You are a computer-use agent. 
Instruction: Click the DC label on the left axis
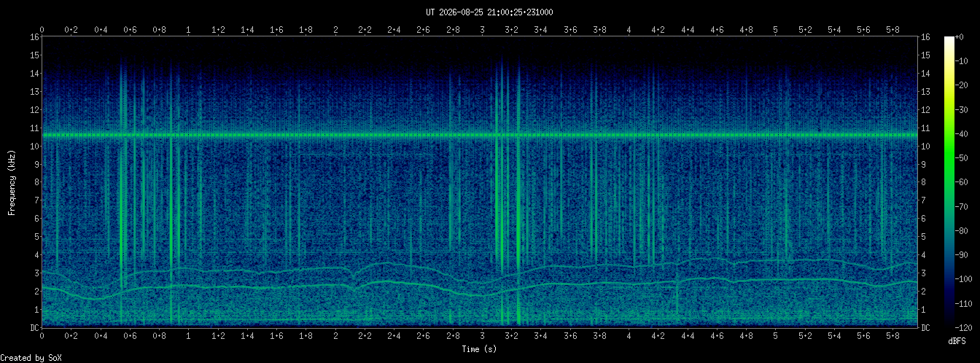[34, 328]
